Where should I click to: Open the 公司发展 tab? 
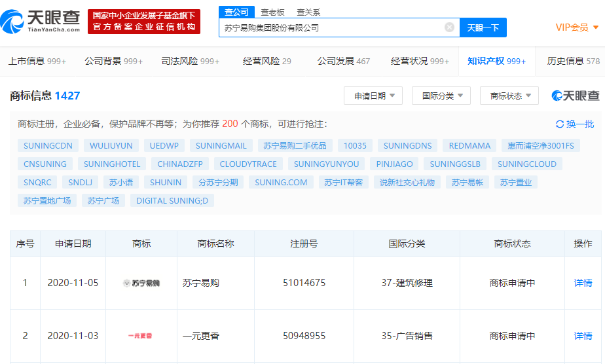click(x=343, y=61)
